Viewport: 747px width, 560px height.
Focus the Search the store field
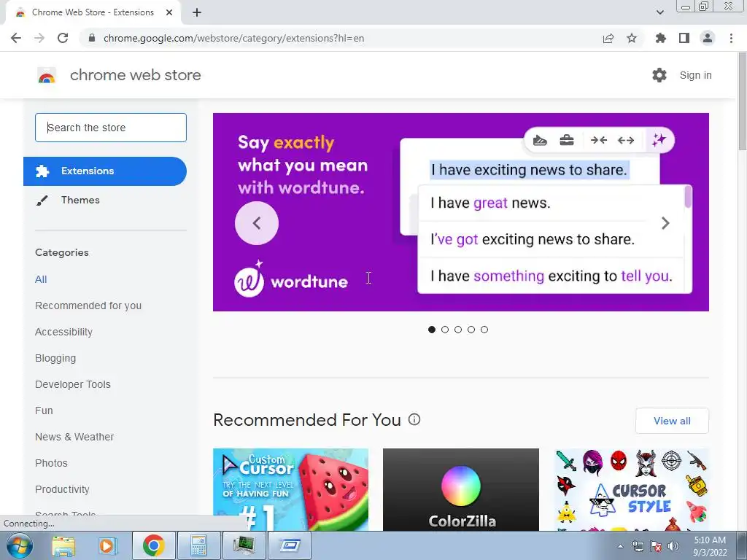(x=111, y=128)
